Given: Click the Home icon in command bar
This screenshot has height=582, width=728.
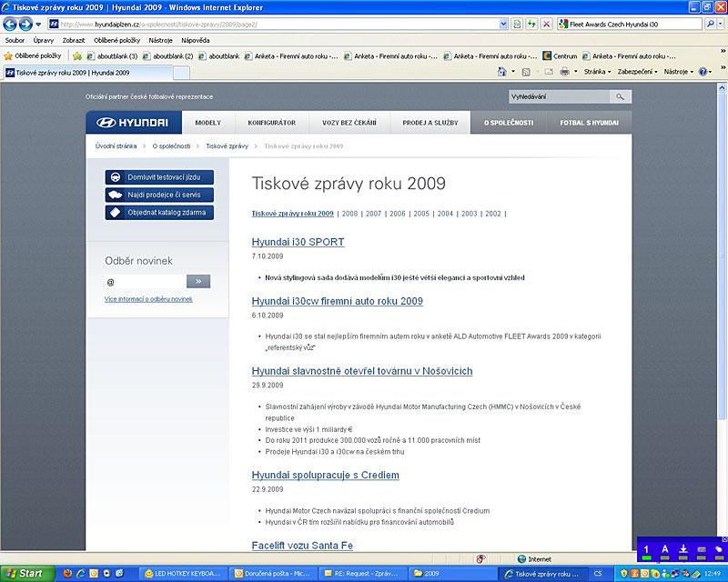Looking at the screenshot, I should [502, 72].
